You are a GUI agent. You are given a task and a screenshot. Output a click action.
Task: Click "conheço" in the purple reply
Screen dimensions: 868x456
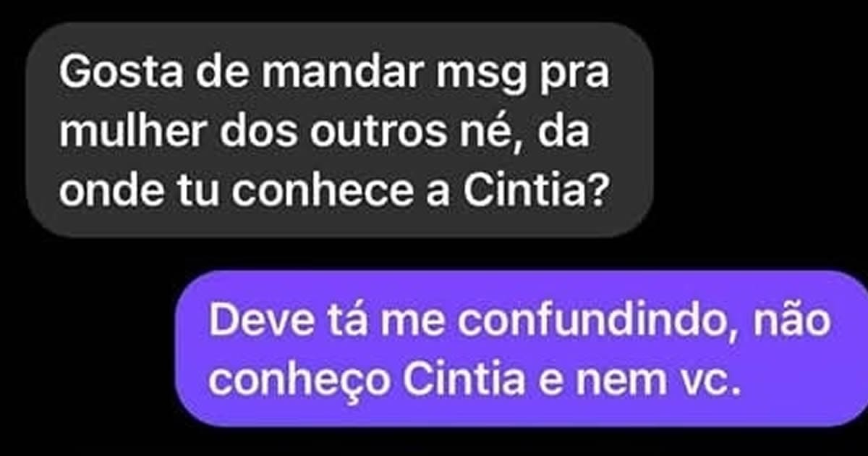click(x=299, y=383)
